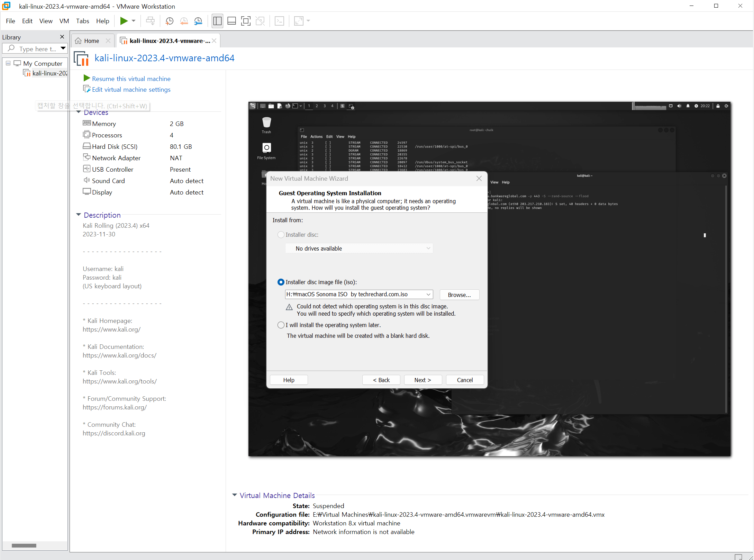
Task: Click the Unity mode toolbar icon
Action: (260, 21)
